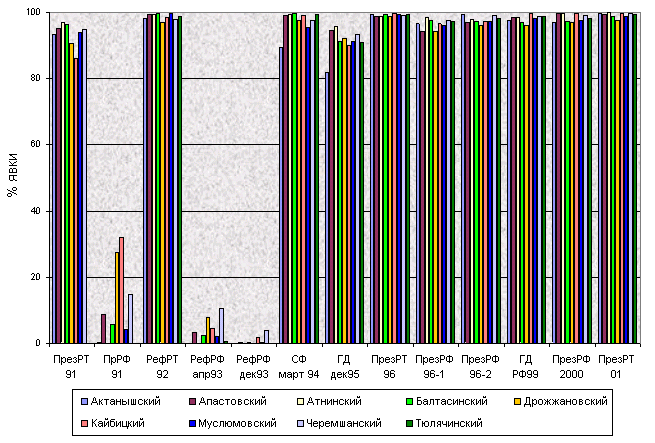Click the РефРТ 92 axis label
The height and width of the screenshot is (443, 655).
[162, 367]
